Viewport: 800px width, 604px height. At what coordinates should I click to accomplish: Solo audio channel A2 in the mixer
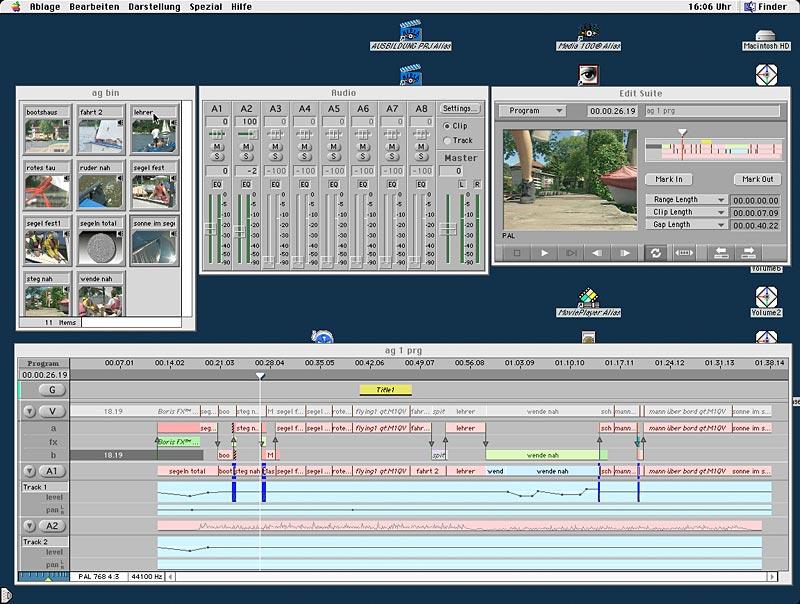[x=246, y=156]
